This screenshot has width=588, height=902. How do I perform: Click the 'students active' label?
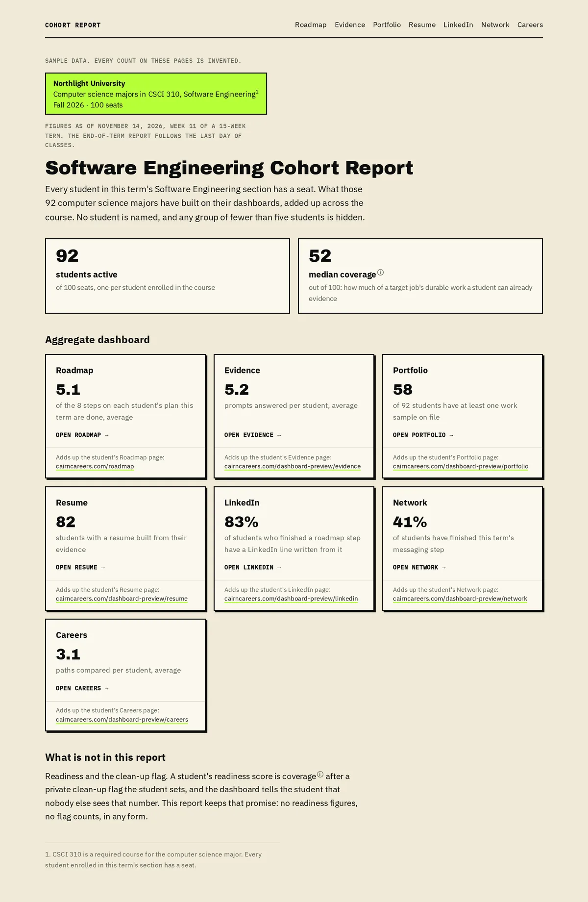87,275
